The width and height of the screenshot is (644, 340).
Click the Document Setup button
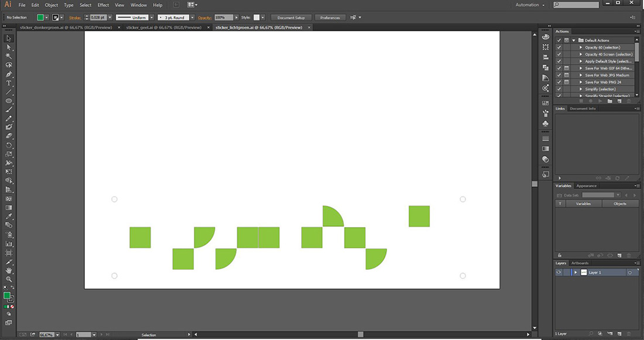tap(291, 18)
